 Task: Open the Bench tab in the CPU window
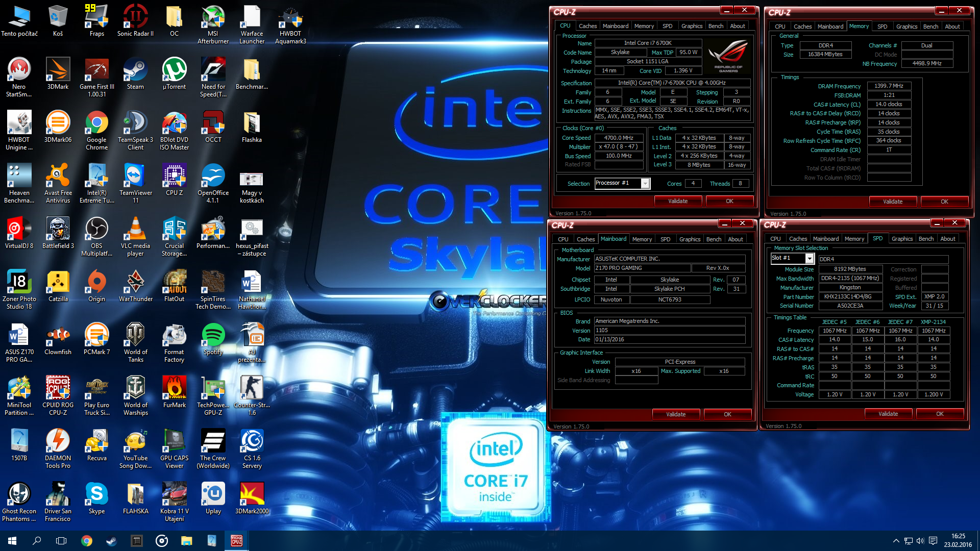point(716,26)
